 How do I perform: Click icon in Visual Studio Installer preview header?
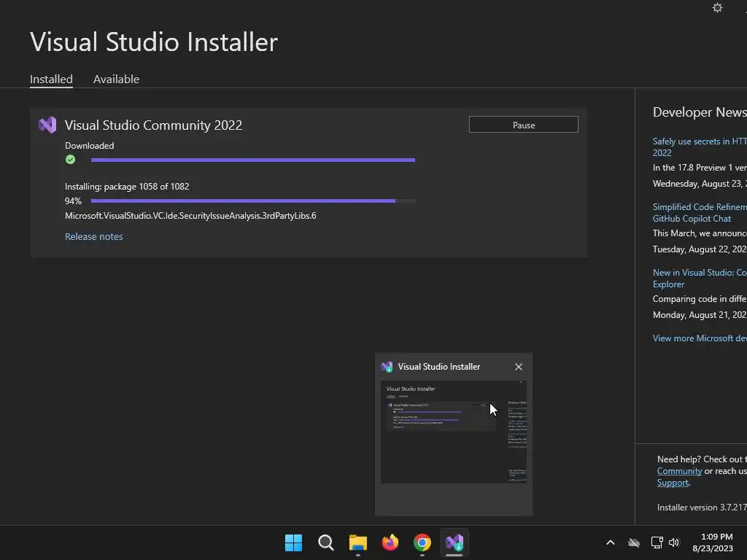[387, 367]
